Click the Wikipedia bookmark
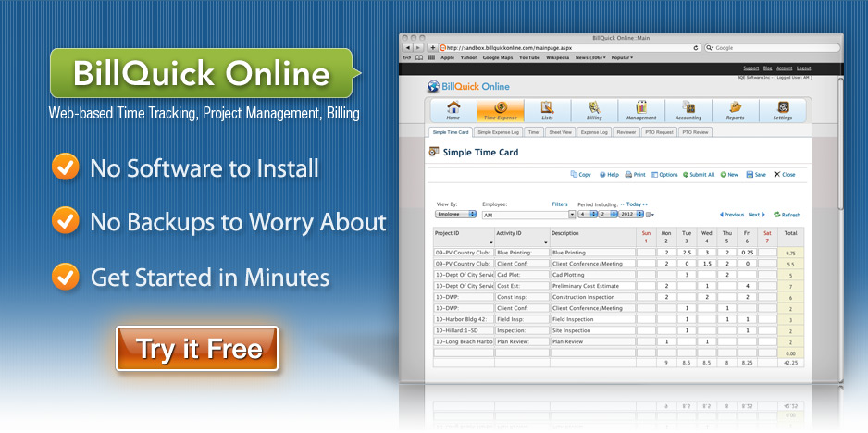Viewport: 868px width, 433px height. point(557,57)
